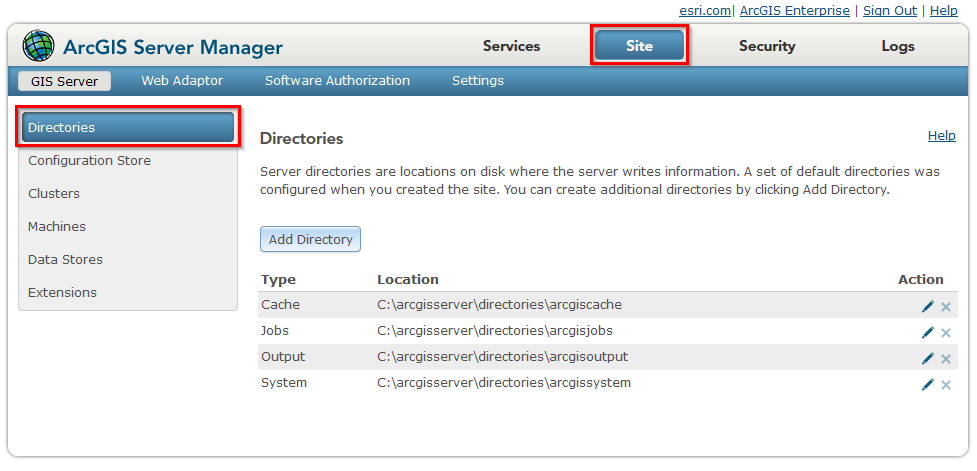Select the Site tab

coord(639,45)
